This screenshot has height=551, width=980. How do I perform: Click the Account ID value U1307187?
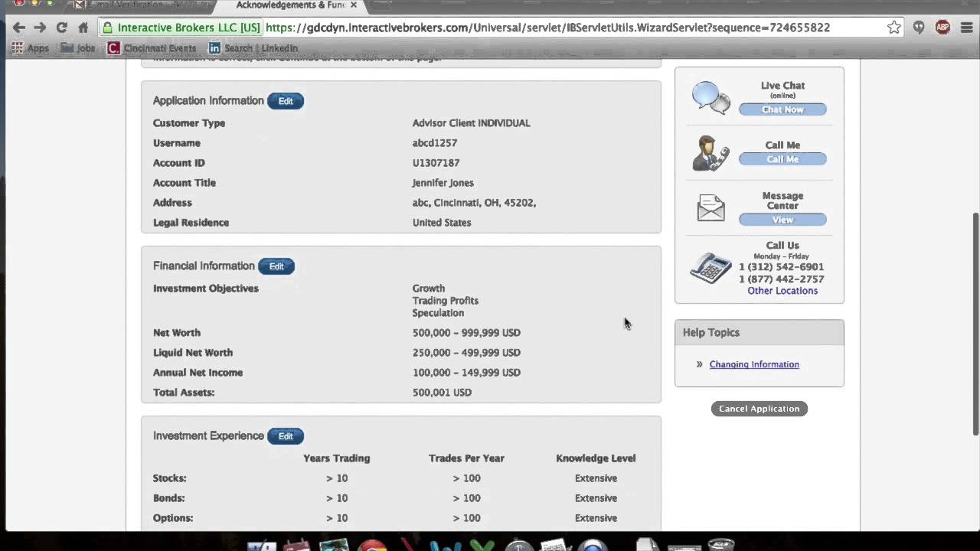pos(436,163)
